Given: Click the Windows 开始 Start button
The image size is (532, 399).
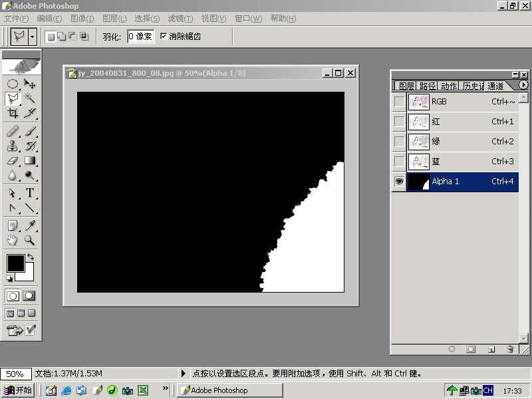Looking at the screenshot, I should pyautogui.click(x=18, y=390).
